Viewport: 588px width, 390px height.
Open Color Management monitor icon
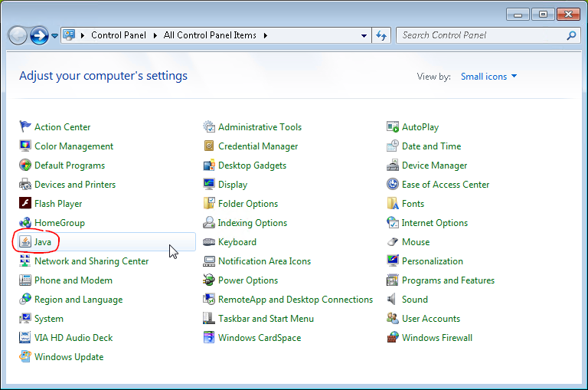[25, 146]
